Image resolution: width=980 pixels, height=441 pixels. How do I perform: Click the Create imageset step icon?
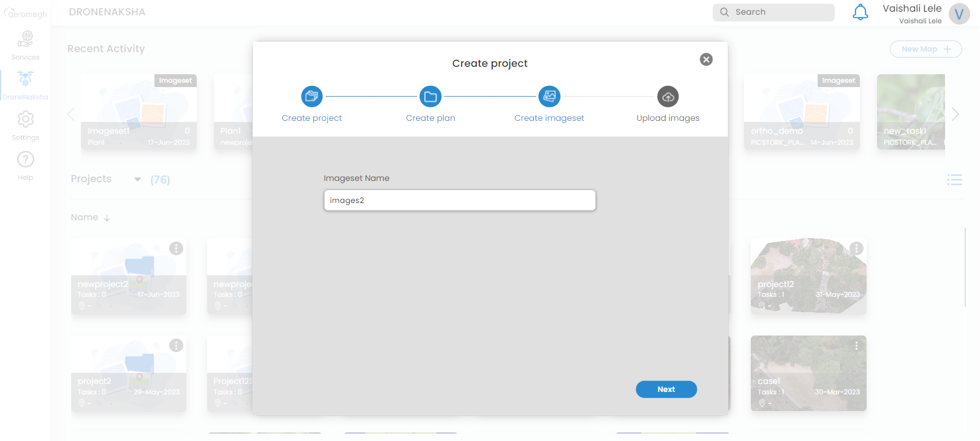pos(549,96)
